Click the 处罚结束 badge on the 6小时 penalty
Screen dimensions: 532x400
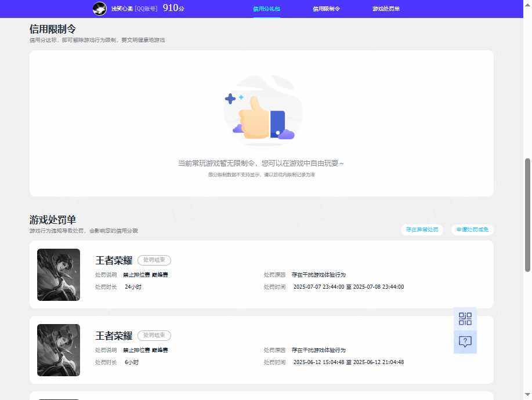pyautogui.click(x=154, y=335)
